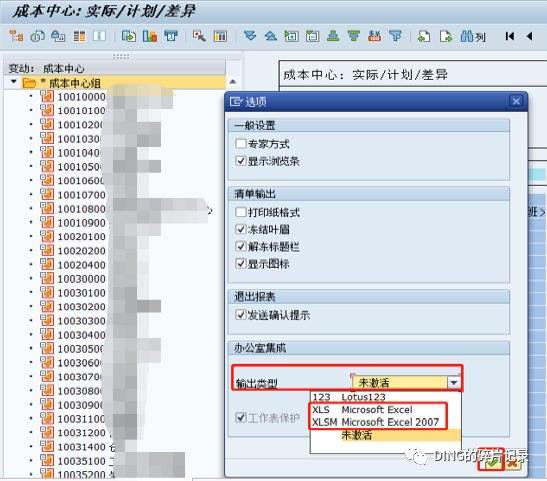547x481 pixels.
Task: Click document icon with right green arrow
Action: [445, 36]
